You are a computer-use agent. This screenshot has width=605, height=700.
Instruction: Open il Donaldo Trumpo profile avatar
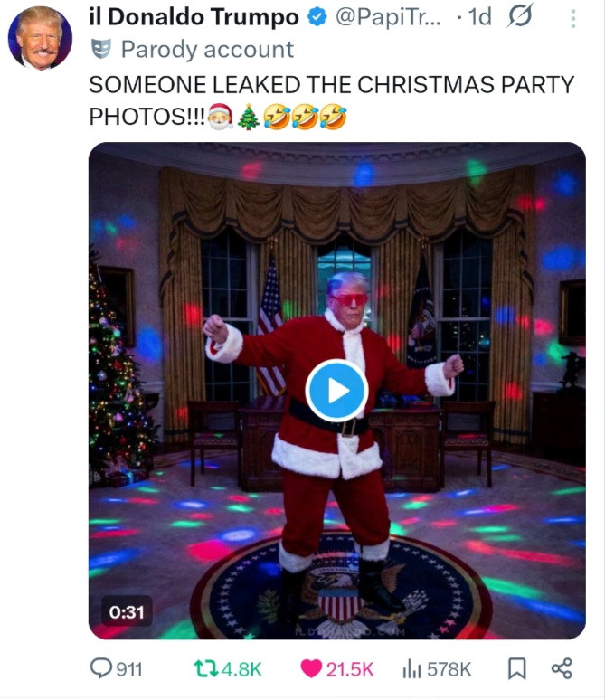[40, 38]
